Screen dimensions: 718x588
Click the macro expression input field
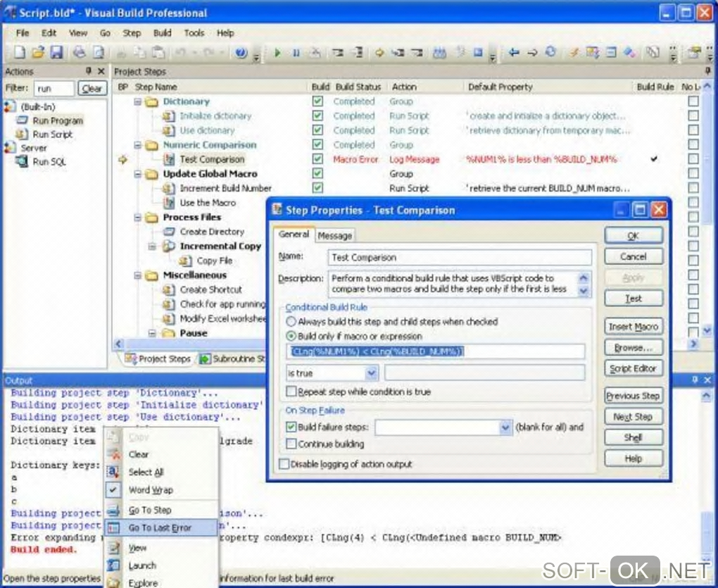[x=436, y=351]
